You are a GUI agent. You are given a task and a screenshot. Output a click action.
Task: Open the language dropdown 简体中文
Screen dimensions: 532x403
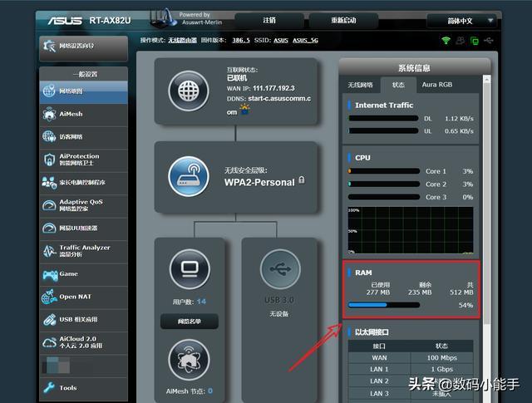(461, 21)
